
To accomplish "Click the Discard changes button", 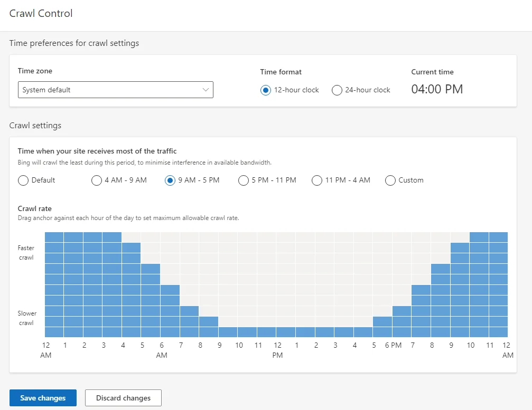I will pyautogui.click(x=123, y=398).
